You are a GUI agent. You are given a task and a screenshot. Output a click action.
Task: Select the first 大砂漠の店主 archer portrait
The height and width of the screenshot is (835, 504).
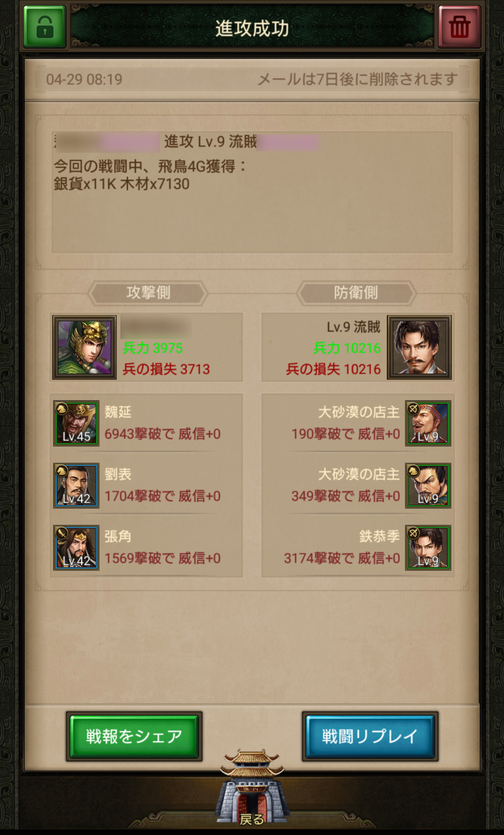(428, 423)
